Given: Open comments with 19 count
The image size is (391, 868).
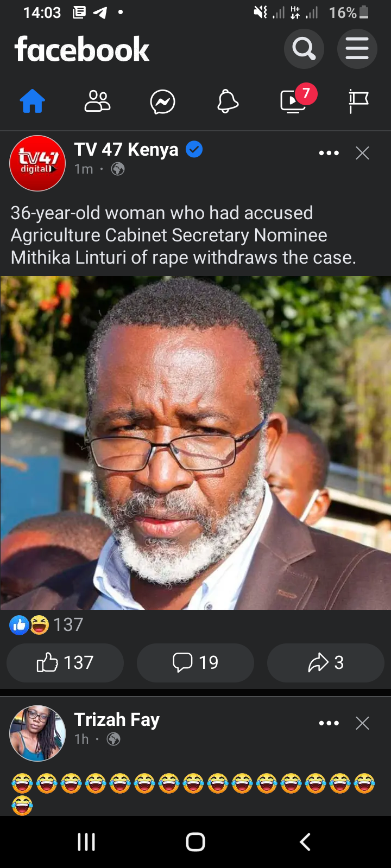Looking at the screenshot, I should point(195,662).
